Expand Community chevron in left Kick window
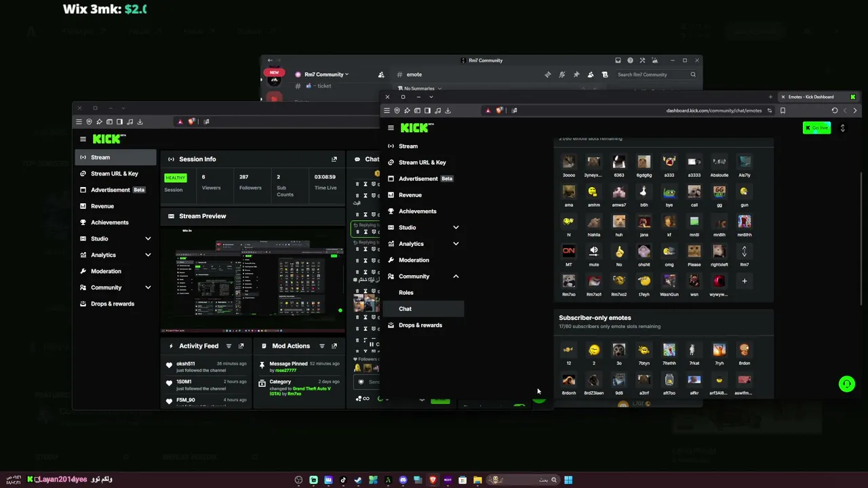868x488 pixels. [148, 287]
